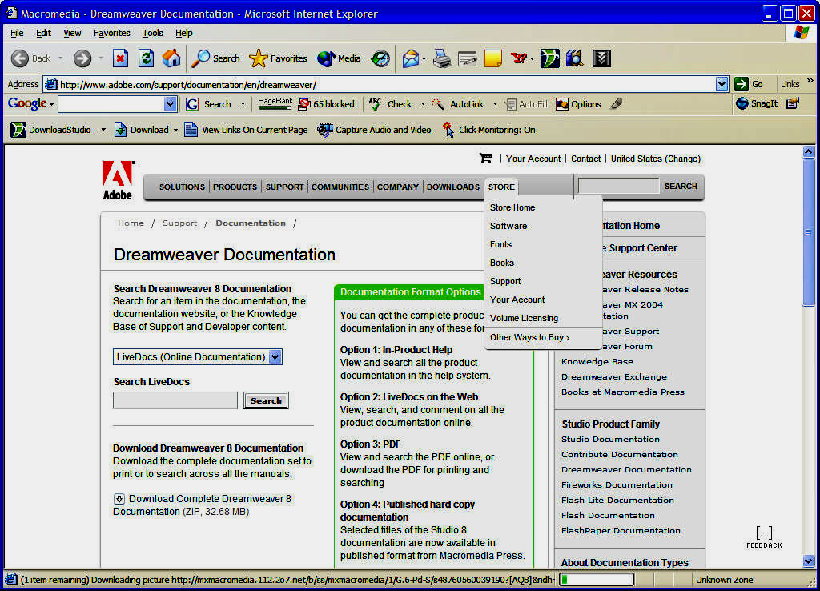This screenshot has height=591, width=820.
Task: Click the Search LiveDocs button
Action: [x=266, y=401]
